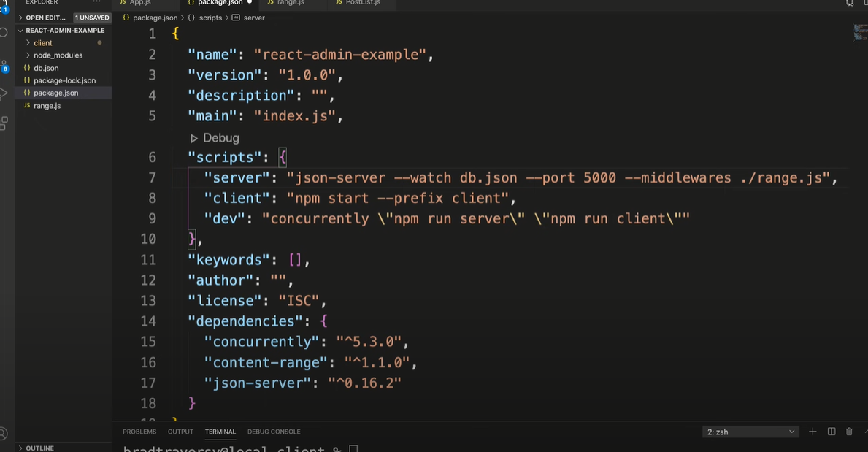868x452 pixels.
Task: Show the Output panel tab
Action: (x=180, y=432)
